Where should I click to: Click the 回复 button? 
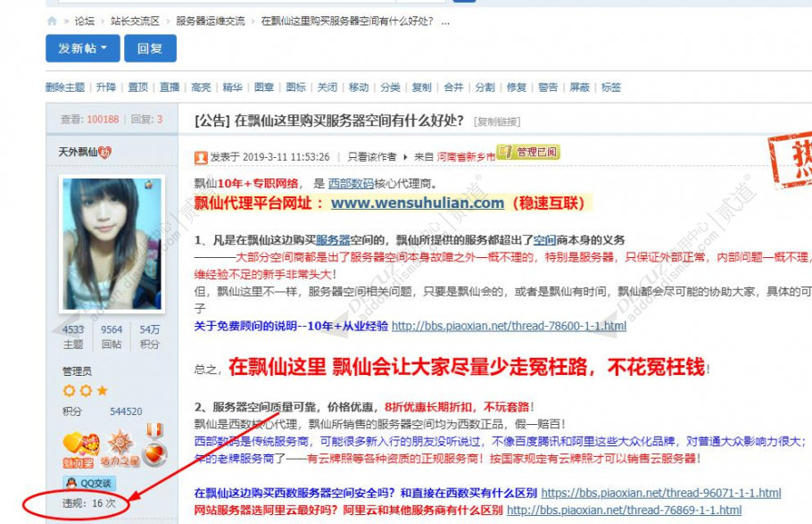point(150,48)
